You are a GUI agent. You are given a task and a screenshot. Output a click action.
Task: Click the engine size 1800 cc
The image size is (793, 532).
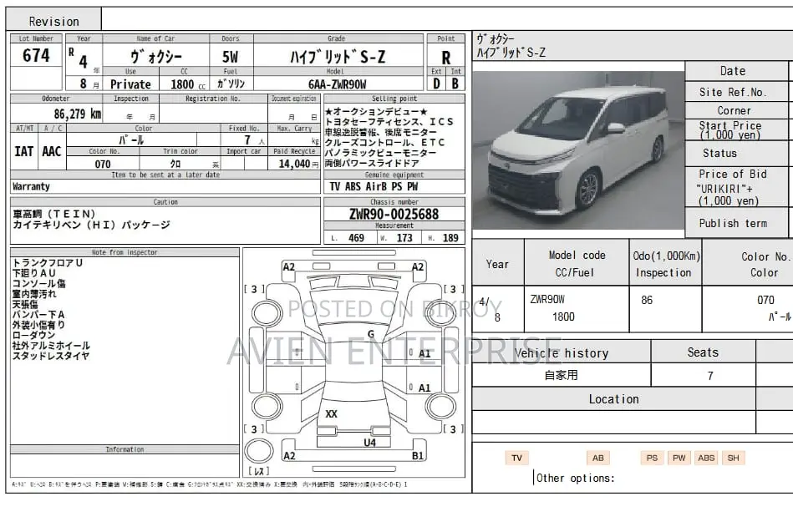click(188, 84)
